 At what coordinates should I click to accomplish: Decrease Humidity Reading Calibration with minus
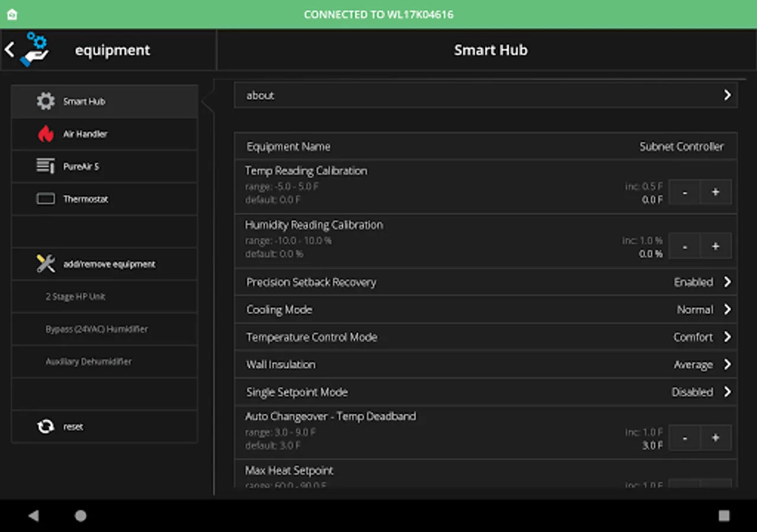pos(684,246)
